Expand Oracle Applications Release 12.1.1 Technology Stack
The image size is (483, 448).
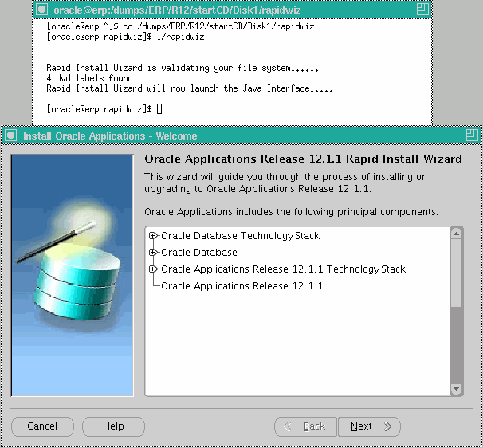point(152,269)
